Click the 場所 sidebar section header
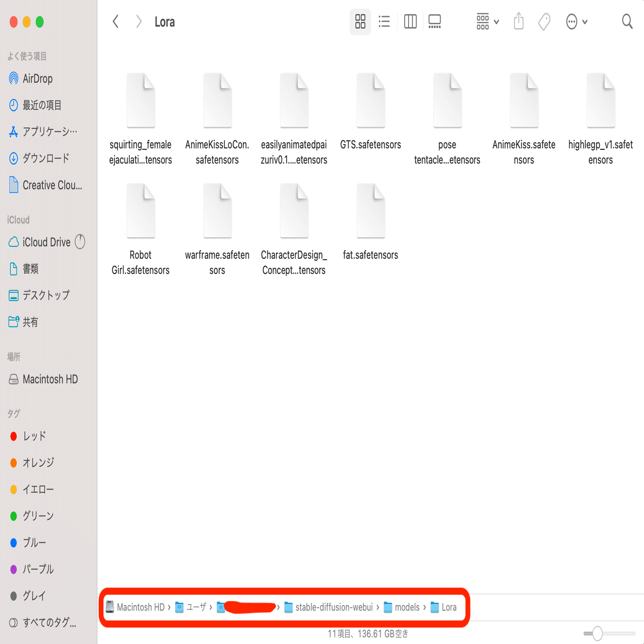 pyautogui.click(x=14, y=357)
